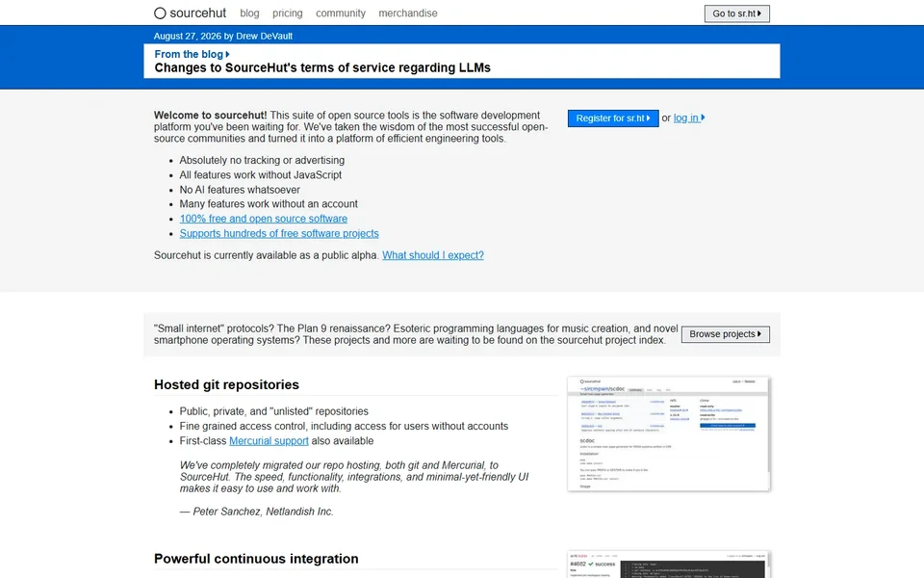Click the 'Hosted git repositories' heading

tap(226, 384)
